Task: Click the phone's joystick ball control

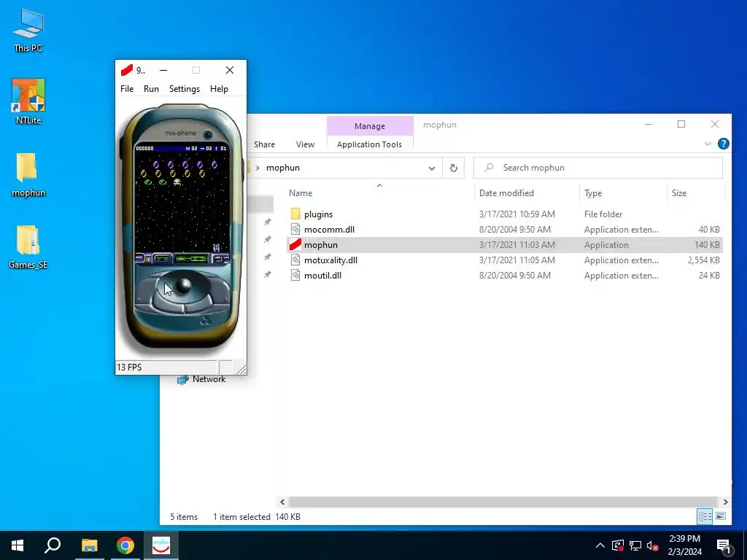Action: (183, 285)
